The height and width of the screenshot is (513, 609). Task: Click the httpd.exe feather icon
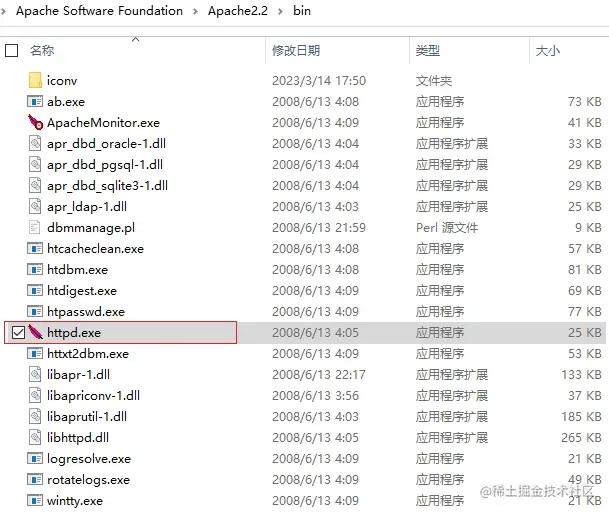(x=35, y=332)
